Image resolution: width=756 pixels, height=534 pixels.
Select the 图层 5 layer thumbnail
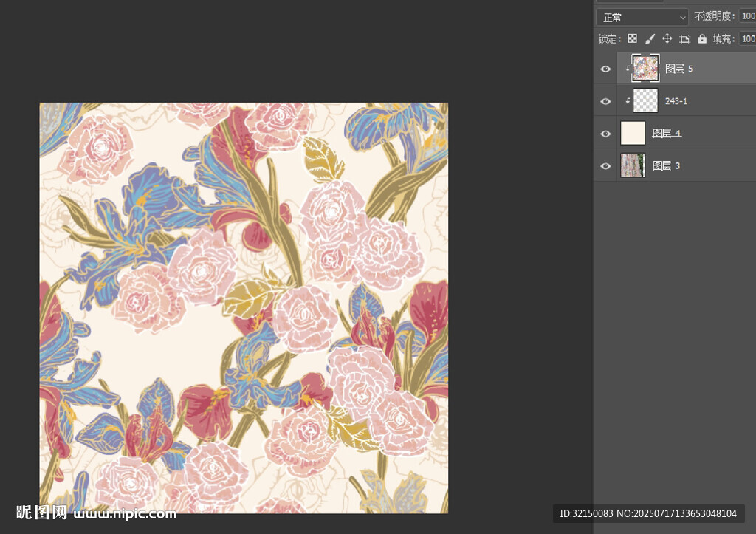646,68
